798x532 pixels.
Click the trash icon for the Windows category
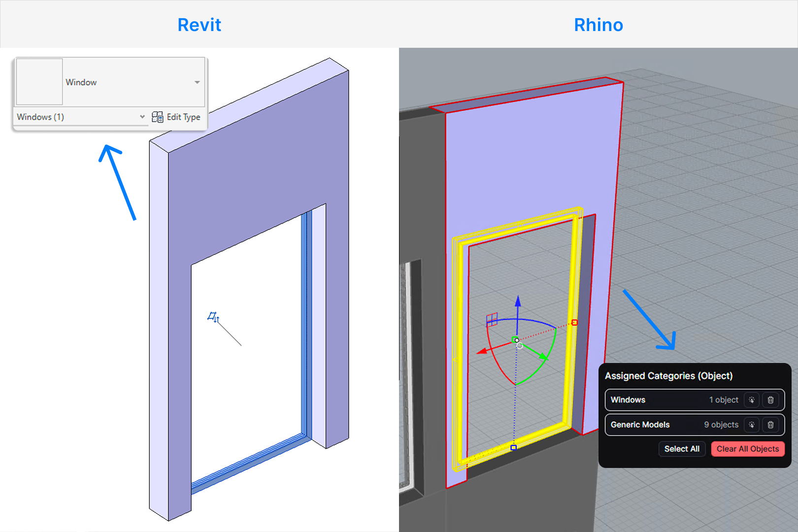pyautogui.click(x=771, y=400)
